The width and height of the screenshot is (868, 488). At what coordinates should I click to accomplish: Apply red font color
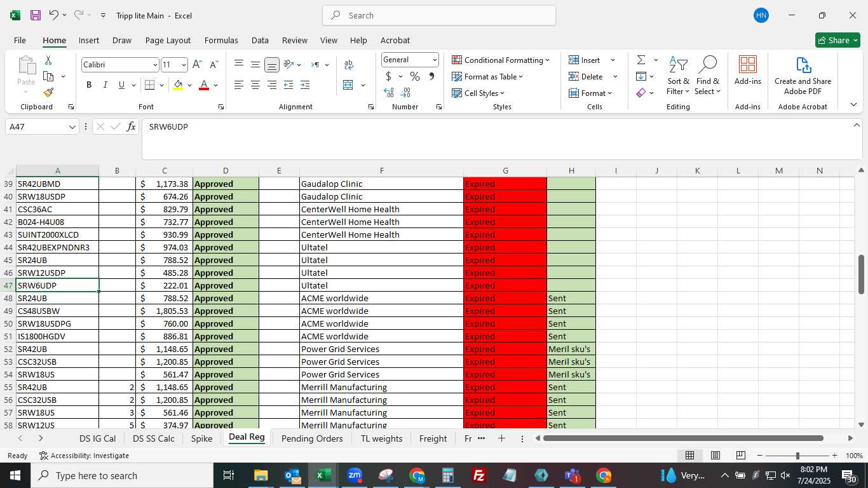(x=204, y=85)
